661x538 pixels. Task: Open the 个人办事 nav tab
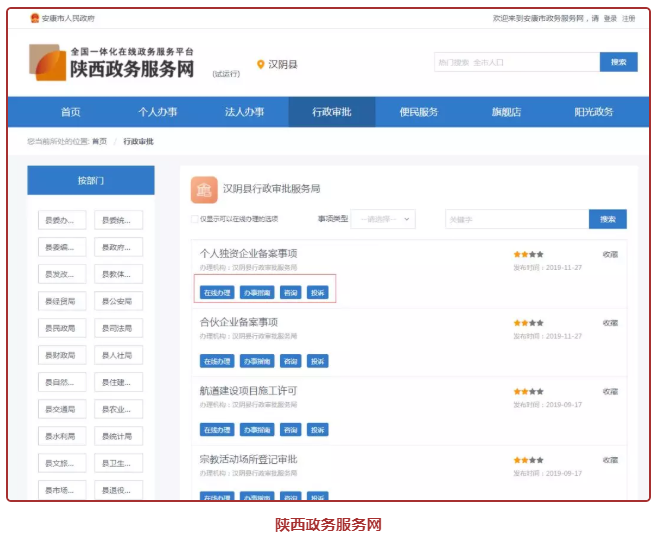pyautogui.click(x=158, y=112)
